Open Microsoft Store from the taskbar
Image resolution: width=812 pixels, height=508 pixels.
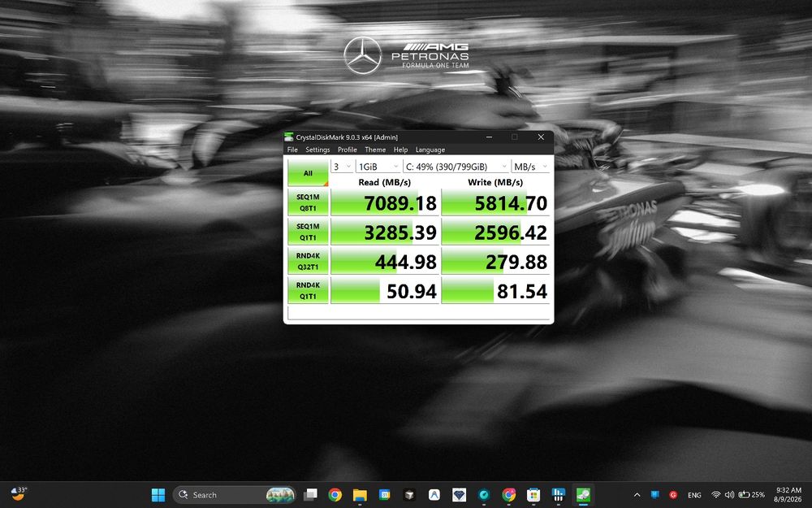coord(534,494)
